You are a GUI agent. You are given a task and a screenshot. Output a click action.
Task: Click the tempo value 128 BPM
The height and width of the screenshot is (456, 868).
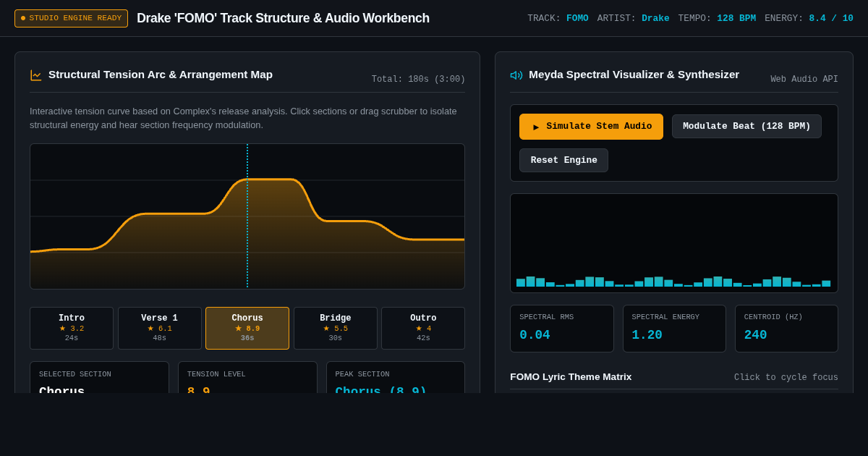coord(736,18)
